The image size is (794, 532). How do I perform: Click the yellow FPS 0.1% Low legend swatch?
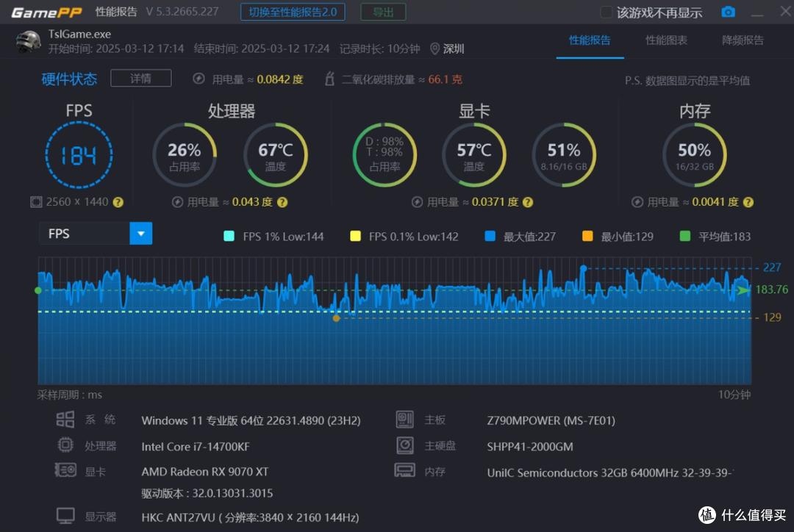coord(356,237)
